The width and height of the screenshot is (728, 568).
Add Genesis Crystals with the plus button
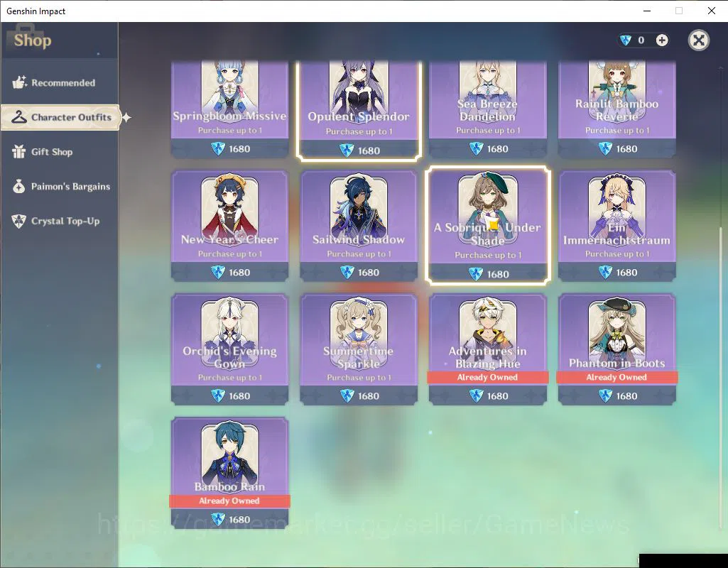[662, 40]
